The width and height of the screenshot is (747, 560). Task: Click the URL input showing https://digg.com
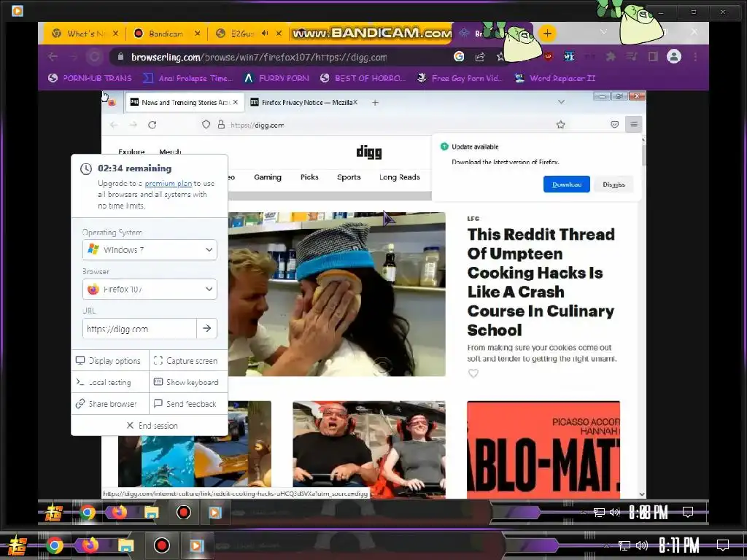(x=139, y=329)
